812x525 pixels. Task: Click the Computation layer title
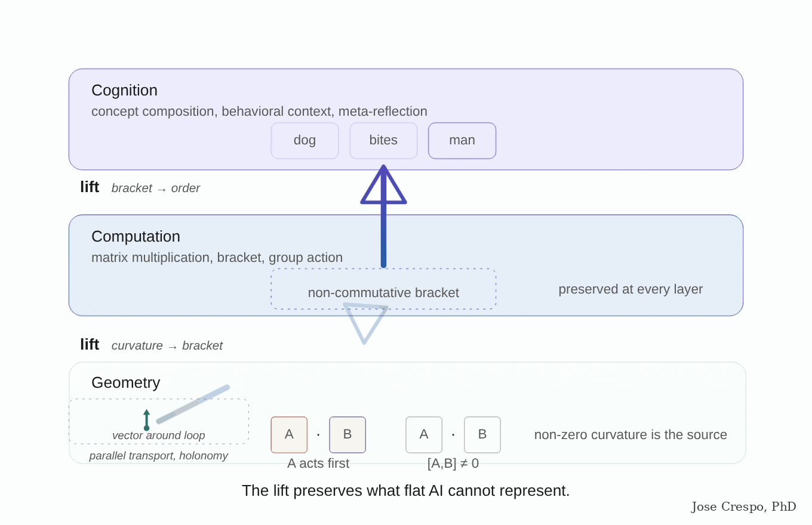point(136,236)
